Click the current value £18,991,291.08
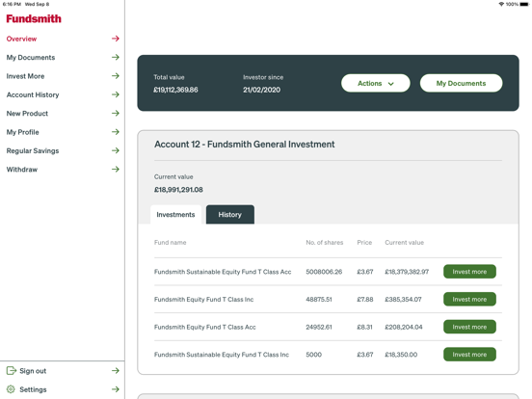 click(x=178, y=189)
